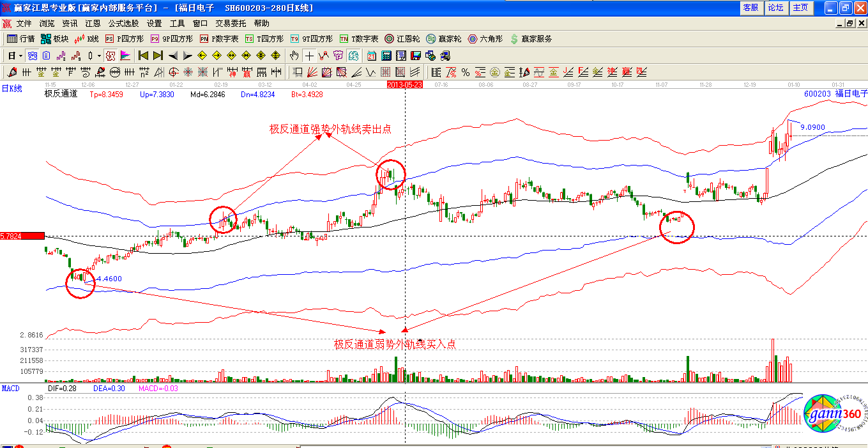Screen dimensions: 868x448
Task: Click the 六角形 hexagon tool
Action: coord(486,39)
